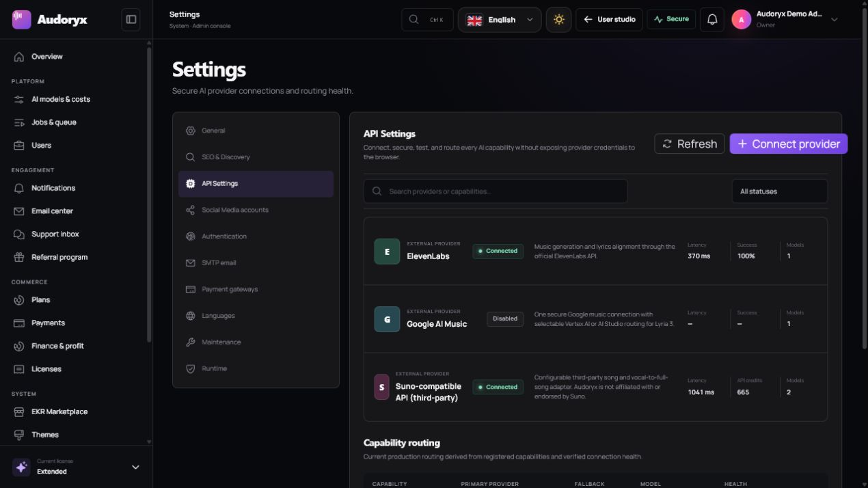
Task: Click the Refresh button
Action: (x=690, y=144)
